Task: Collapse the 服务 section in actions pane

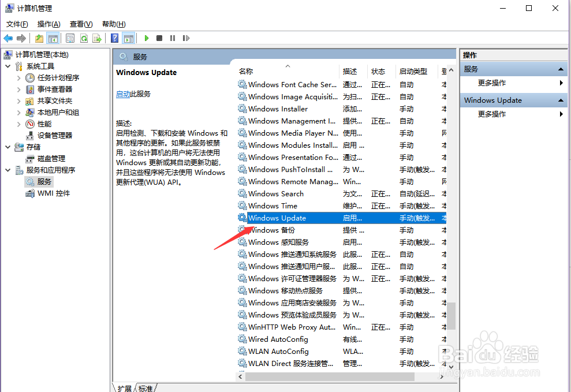Action: [x=561, y=69]
